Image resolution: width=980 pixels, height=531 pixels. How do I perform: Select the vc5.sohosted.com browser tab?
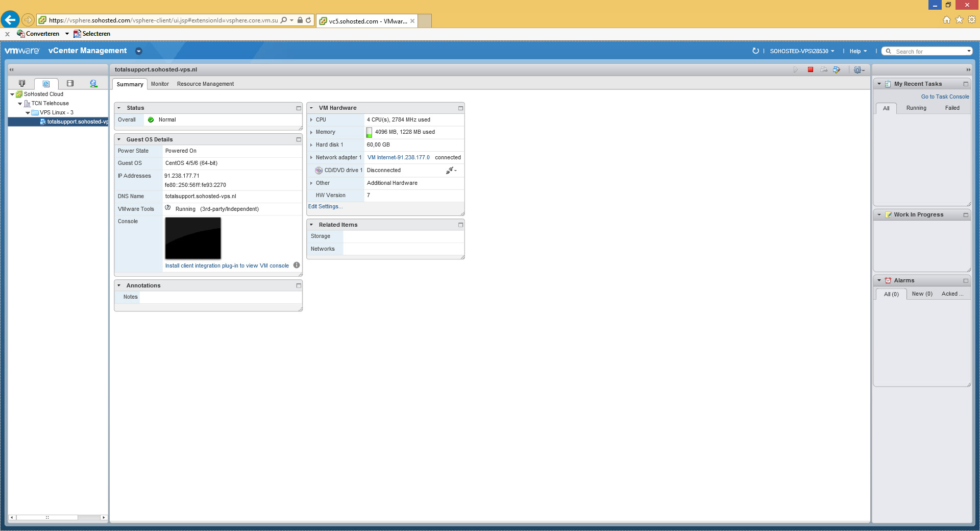(x=366, y=21)
